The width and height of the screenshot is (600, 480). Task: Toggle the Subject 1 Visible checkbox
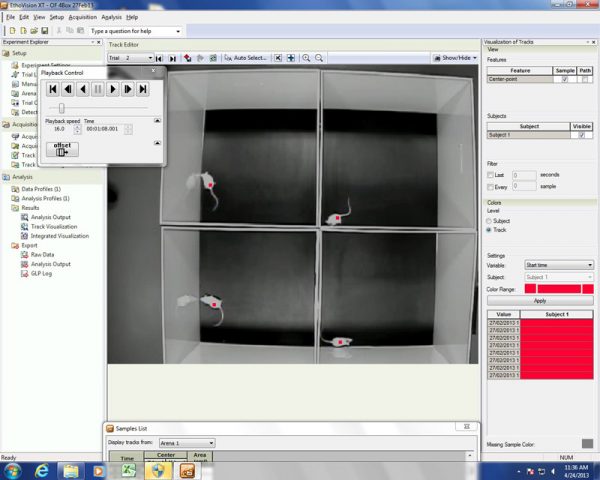(x=582, y=135)
